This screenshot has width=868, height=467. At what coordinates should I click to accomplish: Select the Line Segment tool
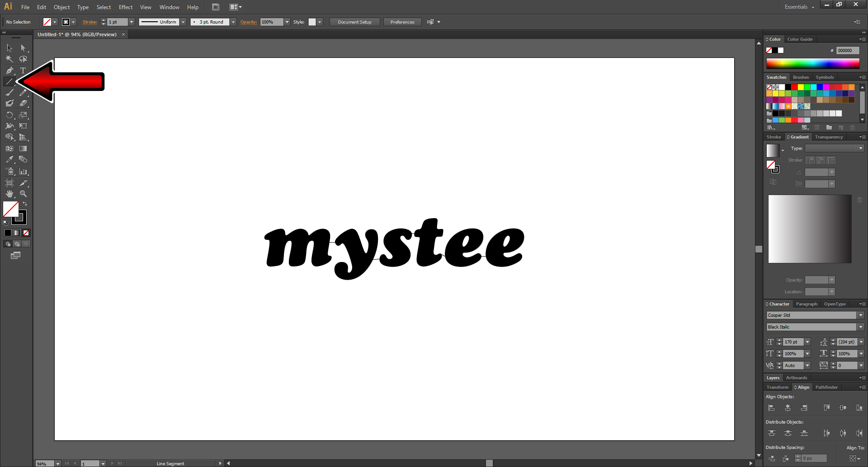(9, 82)
